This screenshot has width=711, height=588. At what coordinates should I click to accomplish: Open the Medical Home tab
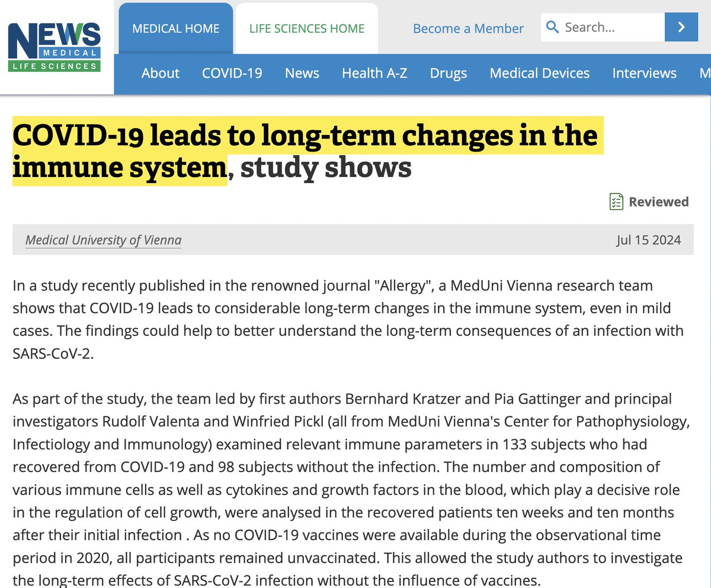[175, 28]
